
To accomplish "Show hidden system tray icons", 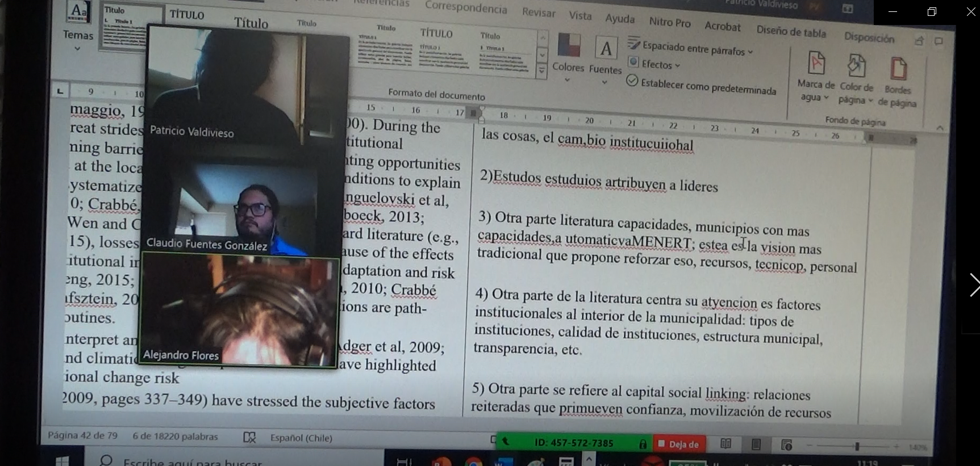I will click(589, 459).
